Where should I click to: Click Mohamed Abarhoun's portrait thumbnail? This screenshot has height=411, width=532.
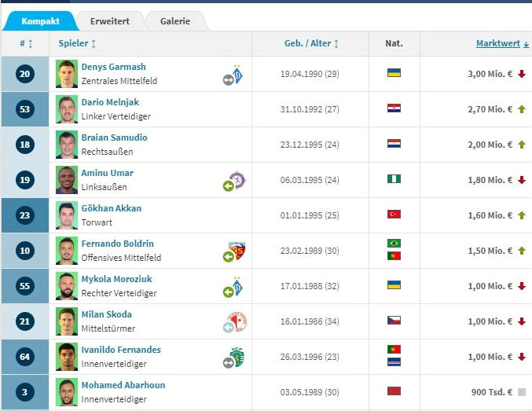pyautogui.click(x=67, y=392)
